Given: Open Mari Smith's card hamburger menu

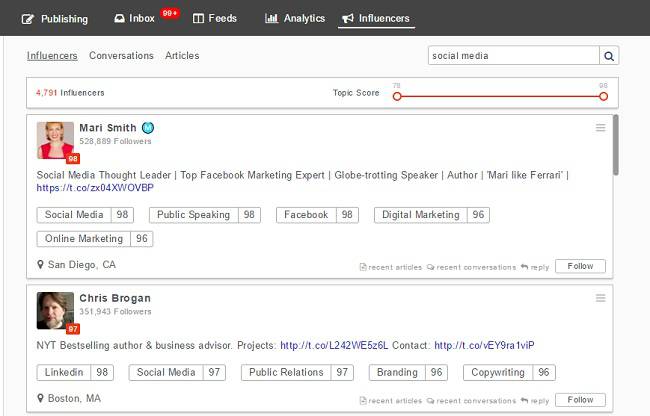Looking at the screenshot, I should [601, 128].
